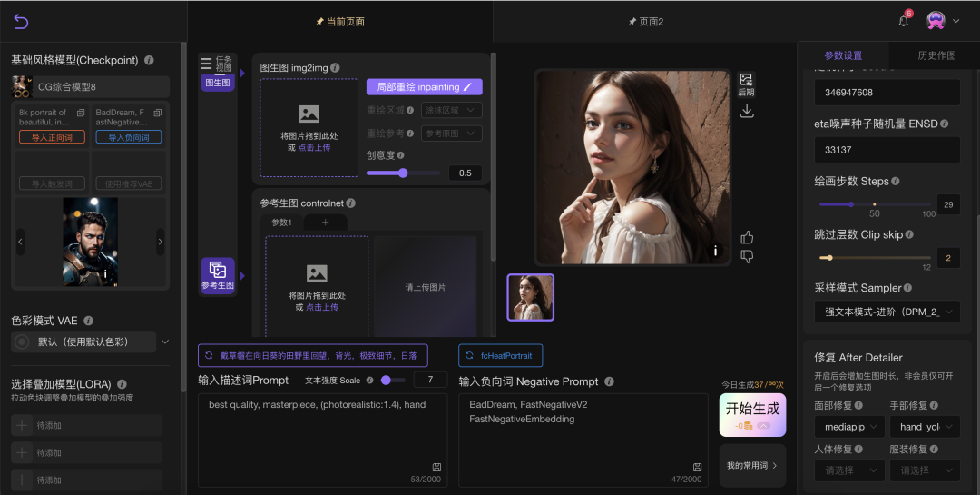The width and height of the screenshot is (980, 495).
Task: Click the 图生图 sidebar button
Action: 217,83
